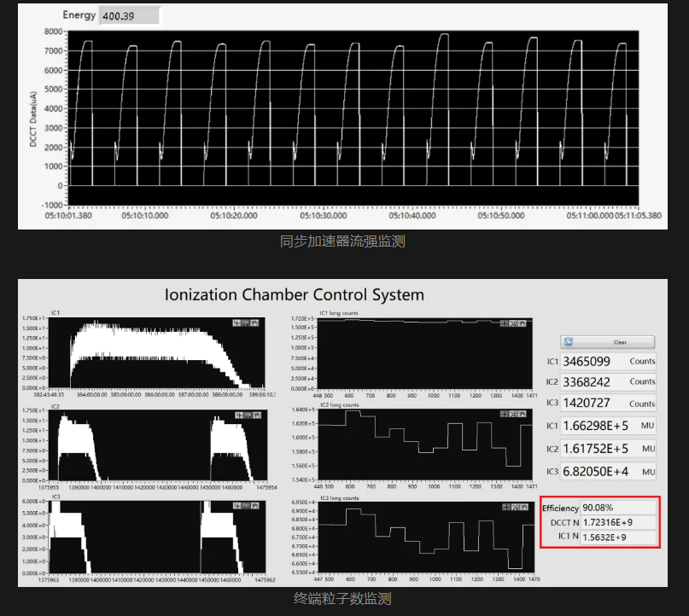The image size is (689, 616).
Task: Click the Energy value field 400.39
Action: [x=128, y=16]
